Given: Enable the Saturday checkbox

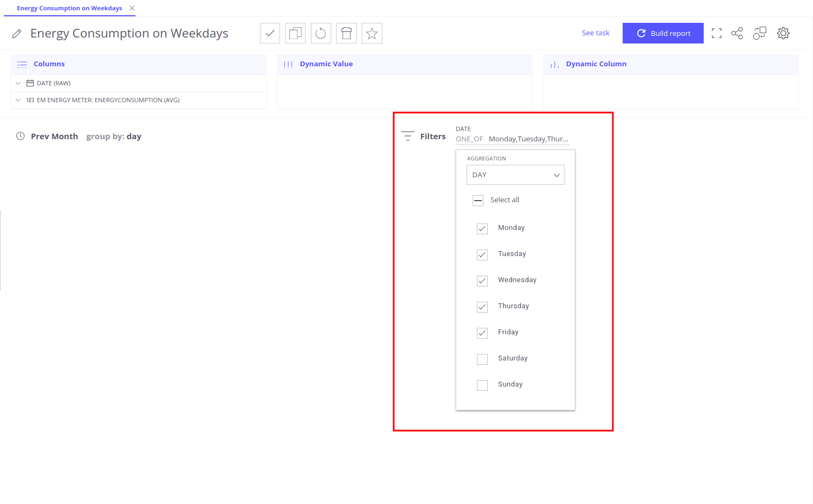Looking at the screenshot, I should (x=482, y=359).
